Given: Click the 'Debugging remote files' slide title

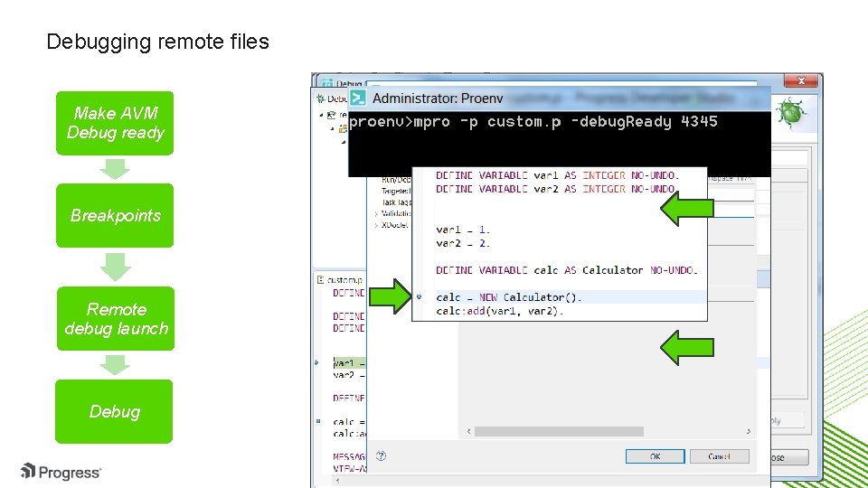Looking at the screenshot, I should click(x=157, y=42).
